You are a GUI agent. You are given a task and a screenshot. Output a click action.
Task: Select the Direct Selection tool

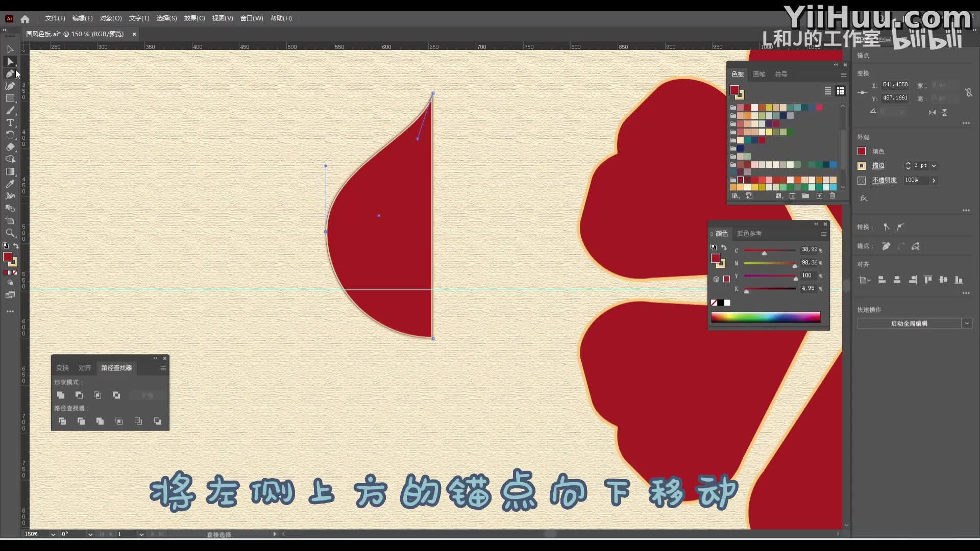coord(10,61)
